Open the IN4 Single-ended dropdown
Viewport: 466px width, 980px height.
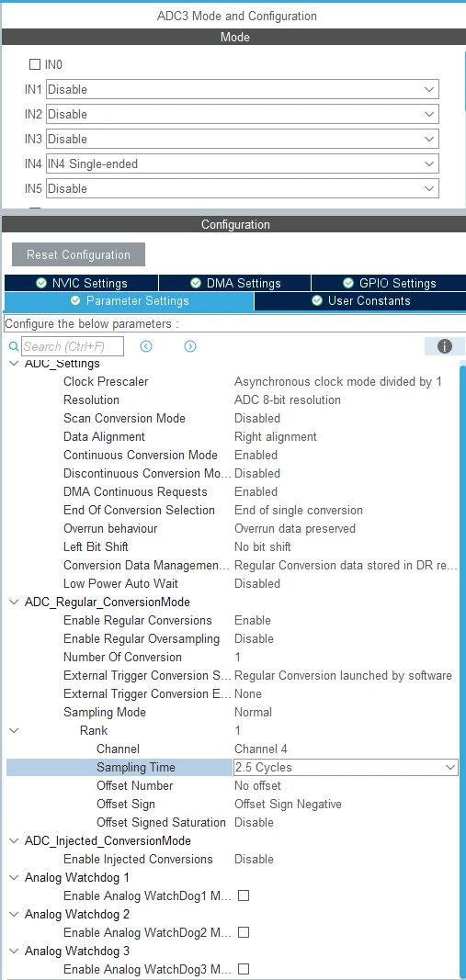click(242, 163)
